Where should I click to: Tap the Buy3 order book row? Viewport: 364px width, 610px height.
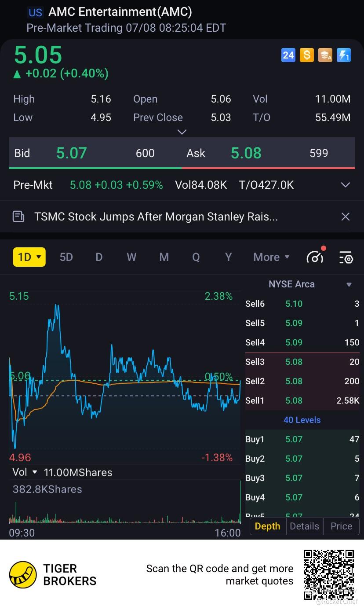coord(302,478)
